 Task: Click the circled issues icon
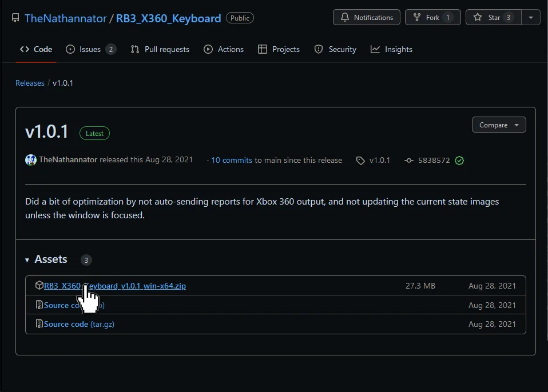pyautogui.click(x=69, y=49)
